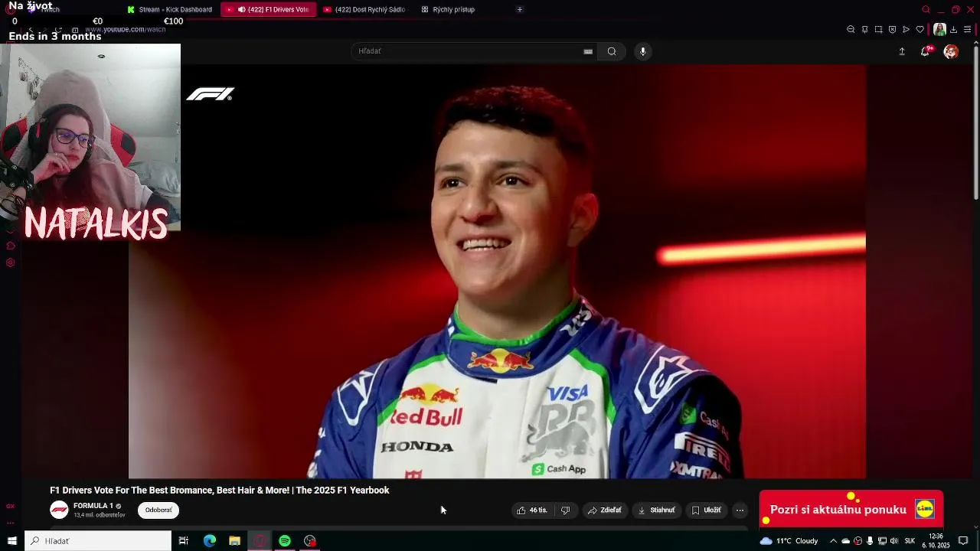The image size is (980, 551).
Task: Click SLK keyboard language indicator
Action: [x=910, y=541]
